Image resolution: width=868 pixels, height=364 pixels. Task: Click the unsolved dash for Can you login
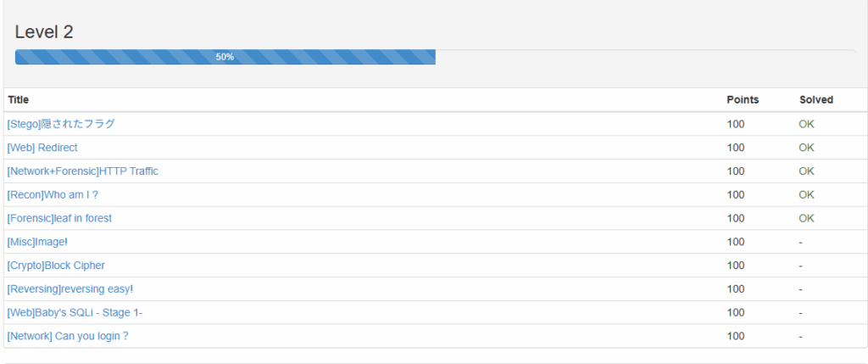pos(801,336)
